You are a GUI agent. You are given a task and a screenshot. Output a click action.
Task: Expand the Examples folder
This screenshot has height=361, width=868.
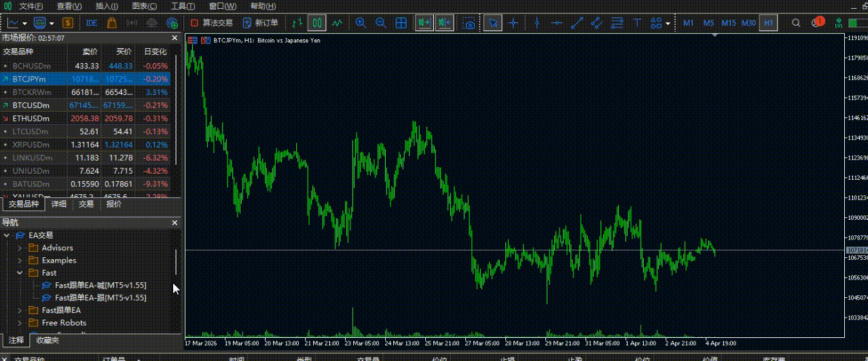coord(19,260)
